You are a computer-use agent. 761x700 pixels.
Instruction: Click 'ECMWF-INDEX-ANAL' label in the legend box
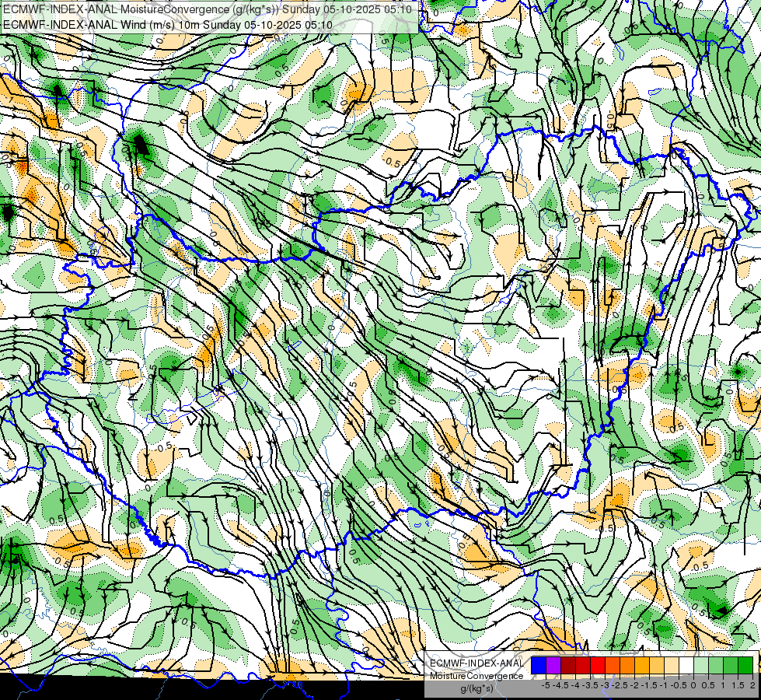click(476, 663)
